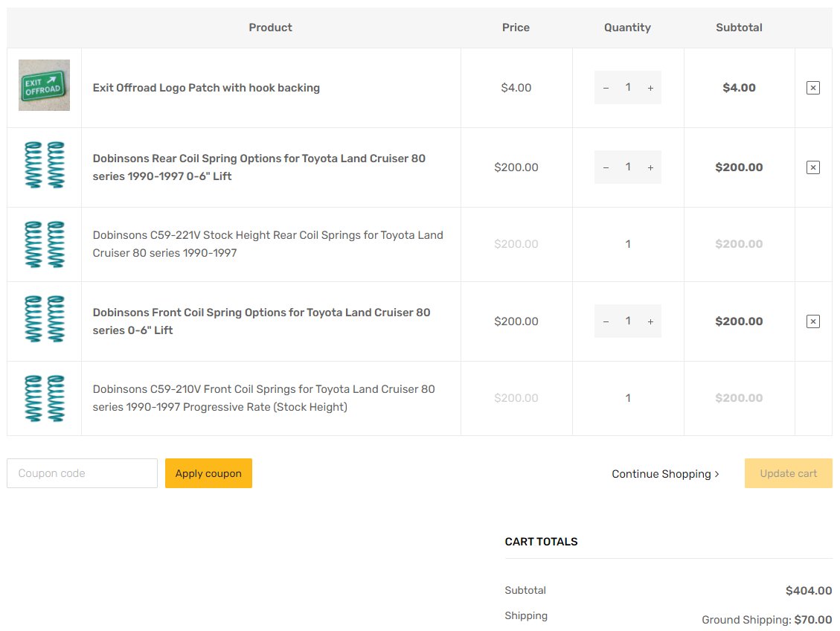
Task: Increase quantity of Exit Offroad Logo Patch
Action: (650, 88)
